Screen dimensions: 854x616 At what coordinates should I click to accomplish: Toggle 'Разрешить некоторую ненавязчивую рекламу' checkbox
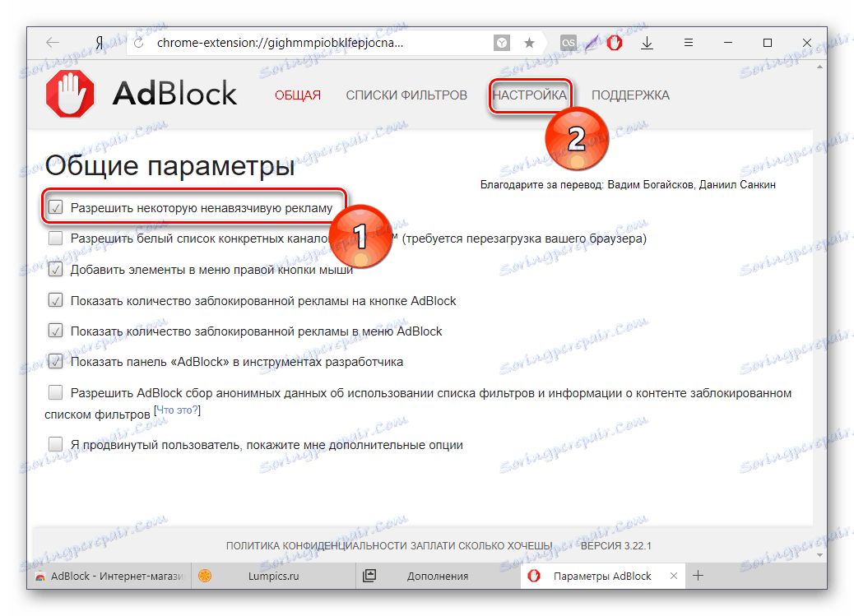click(56, 207)
